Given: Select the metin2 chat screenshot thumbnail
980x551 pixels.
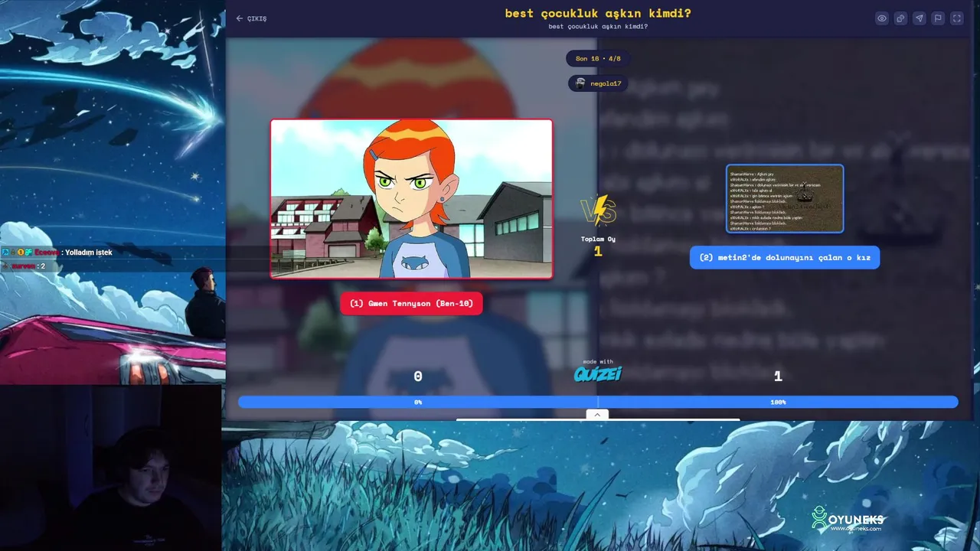Looking at the screenshot, I should 785,199.
